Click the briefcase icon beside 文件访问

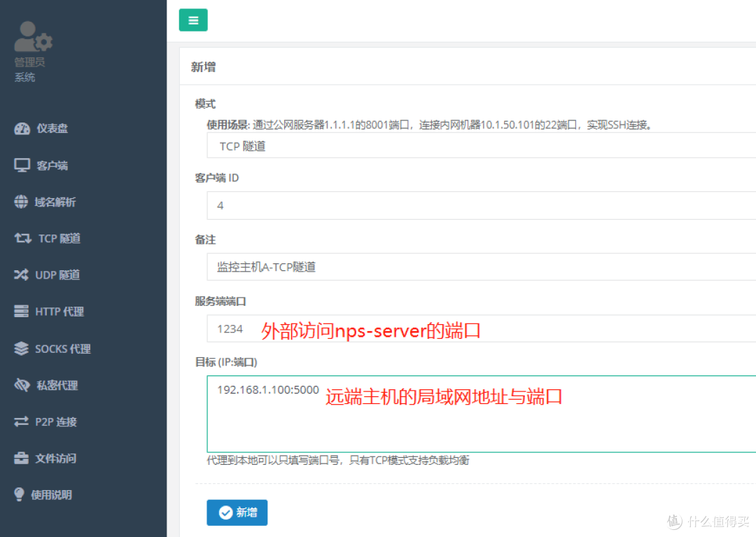coord(21,458)
